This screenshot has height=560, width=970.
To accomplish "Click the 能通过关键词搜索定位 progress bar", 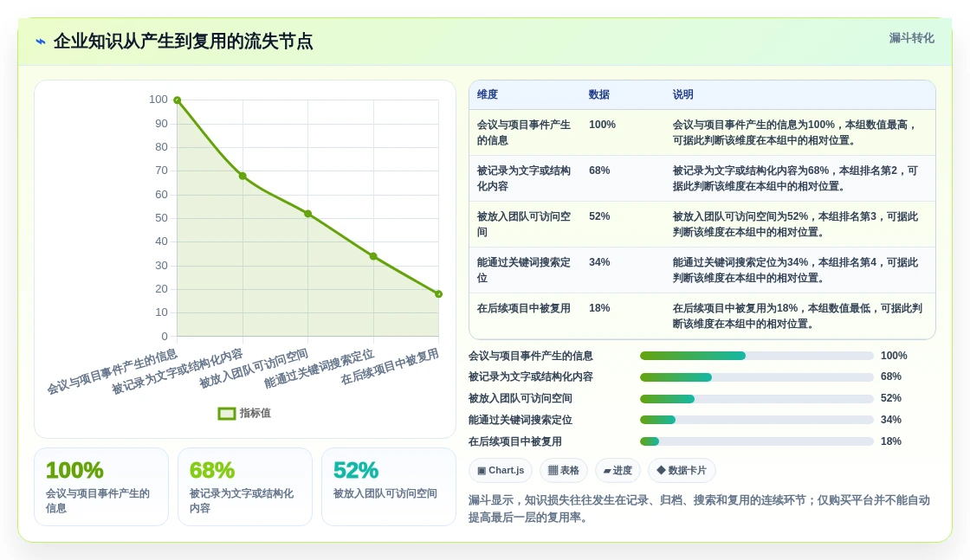I will [757, 421].
